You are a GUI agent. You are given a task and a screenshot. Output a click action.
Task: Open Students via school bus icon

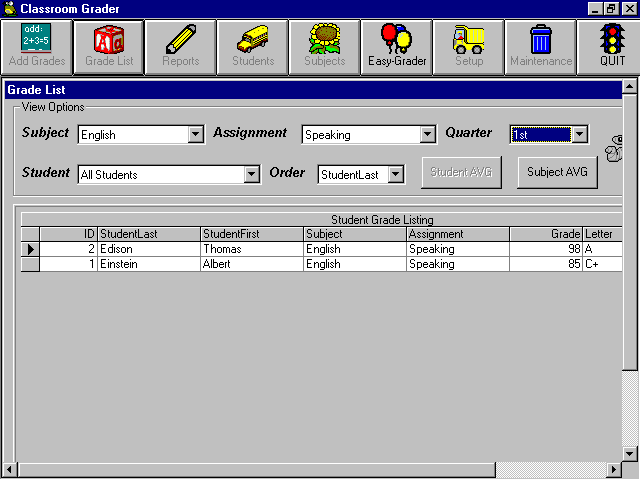252,47
